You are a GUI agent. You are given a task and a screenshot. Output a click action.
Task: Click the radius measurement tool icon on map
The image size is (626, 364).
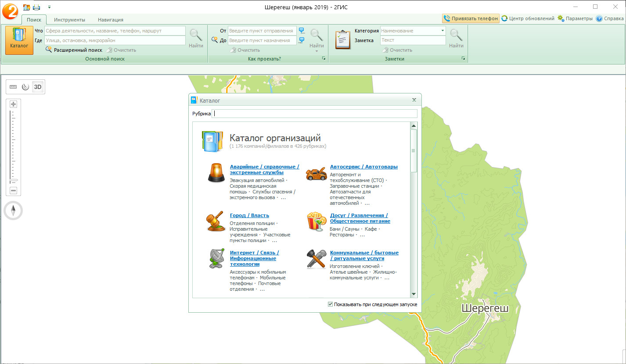point(25,87)
